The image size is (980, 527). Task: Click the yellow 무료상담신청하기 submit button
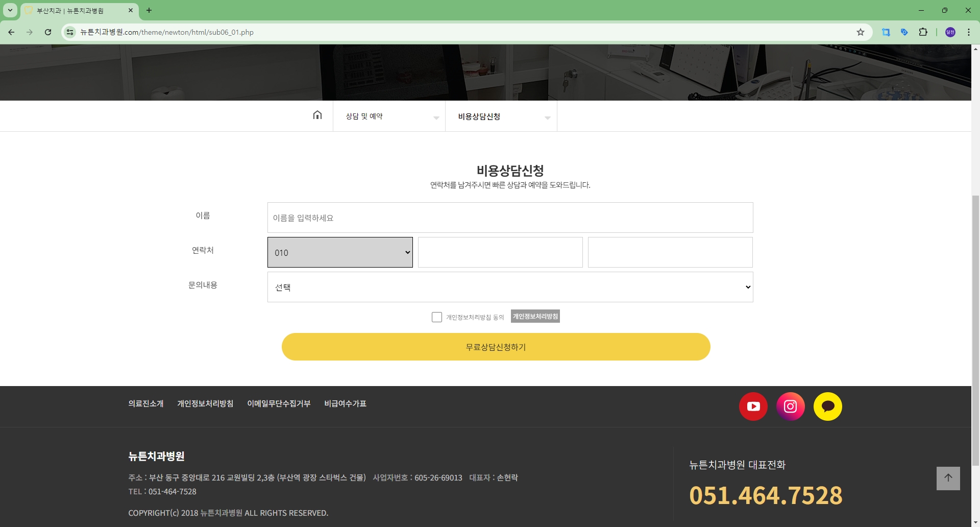coord(495,347)
